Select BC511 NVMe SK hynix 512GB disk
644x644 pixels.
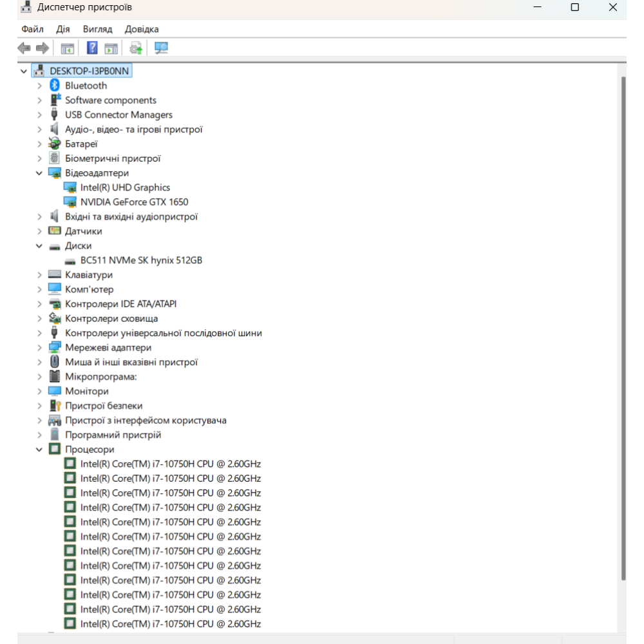(141, 260)
